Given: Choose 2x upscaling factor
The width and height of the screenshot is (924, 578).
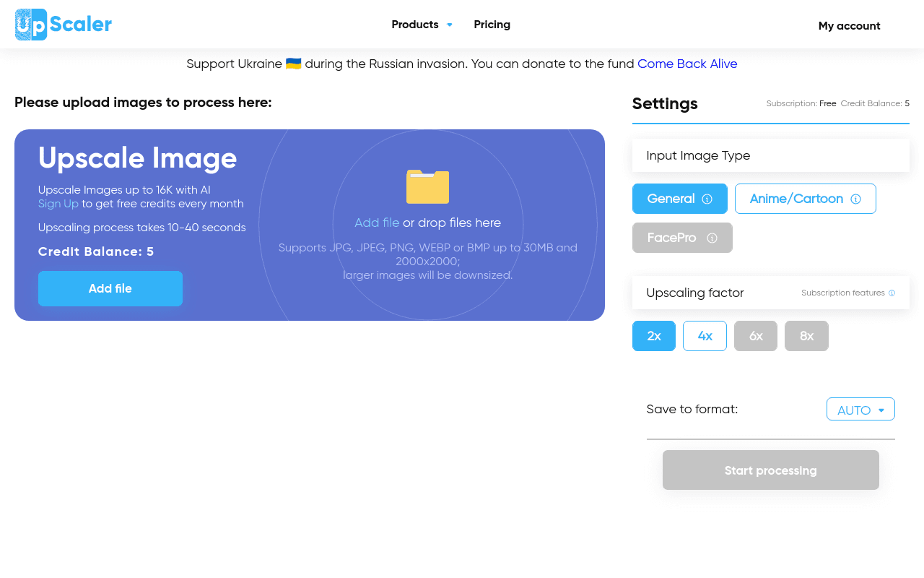Looking at the screenshot, I should click(x=654, y=336).
